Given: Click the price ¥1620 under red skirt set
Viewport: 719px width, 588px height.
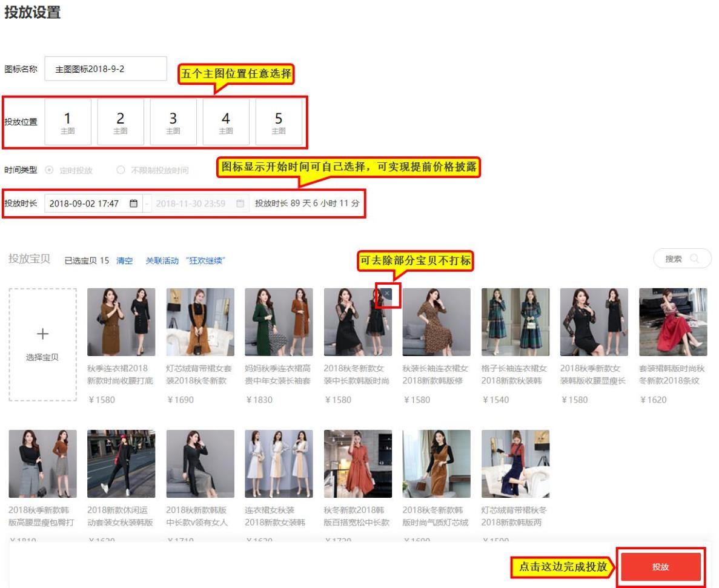Looking at the screenshot, I should [x=654, y=400].
